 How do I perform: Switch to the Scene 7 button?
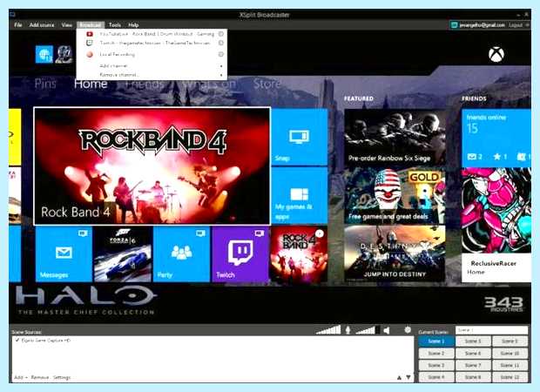(473, 365)
